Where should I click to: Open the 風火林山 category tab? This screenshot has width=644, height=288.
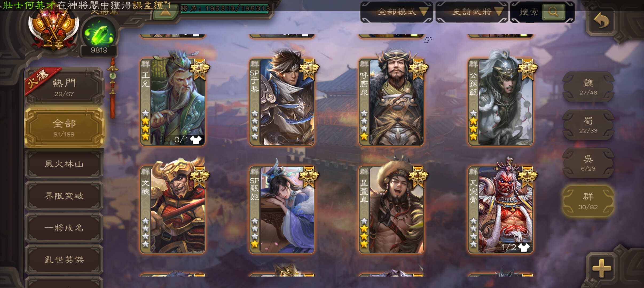click(x=64, y=164)
